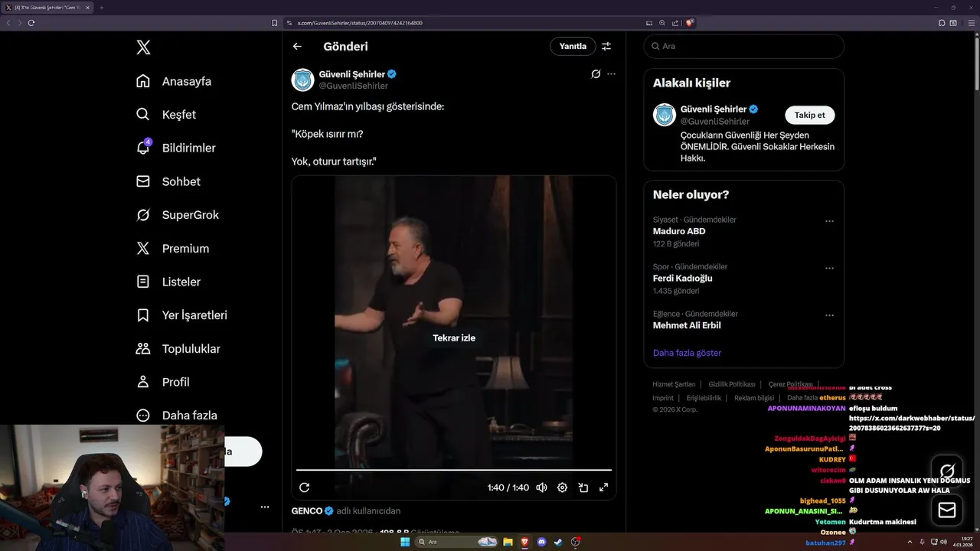Open Sohbet messages page
The width and height of the screenshot is (980, 551).
coord(168,181)
